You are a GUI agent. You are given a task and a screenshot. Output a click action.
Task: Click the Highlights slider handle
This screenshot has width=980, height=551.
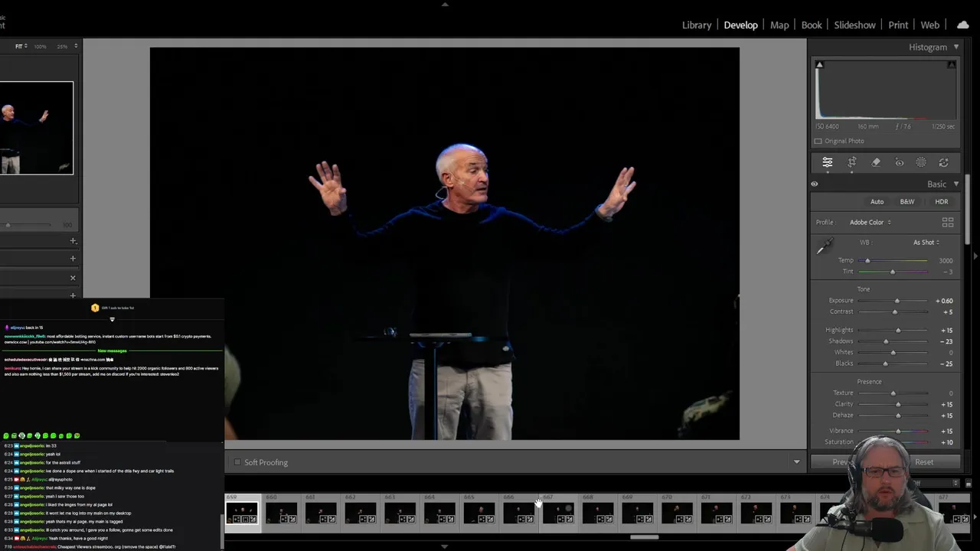898,331
